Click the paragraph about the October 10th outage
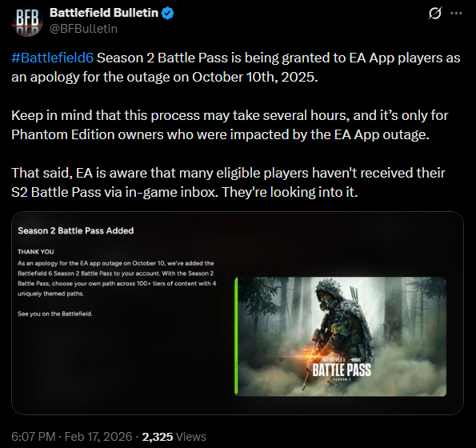476x448 pixels. point(236,67)
